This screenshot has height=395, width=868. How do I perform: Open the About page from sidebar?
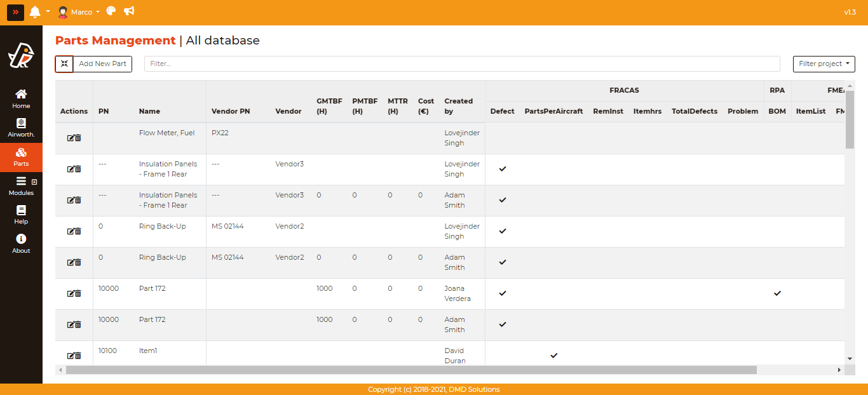click(x=21, y=243)
